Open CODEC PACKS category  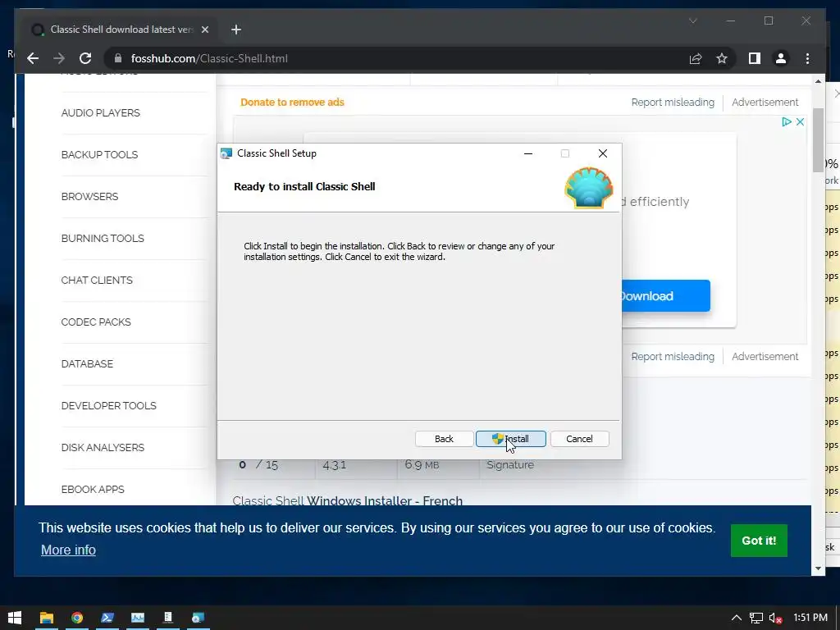96,322
